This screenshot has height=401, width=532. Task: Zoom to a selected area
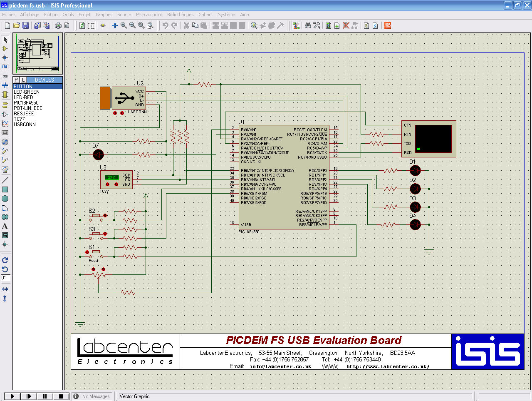(x=150, y=25)
